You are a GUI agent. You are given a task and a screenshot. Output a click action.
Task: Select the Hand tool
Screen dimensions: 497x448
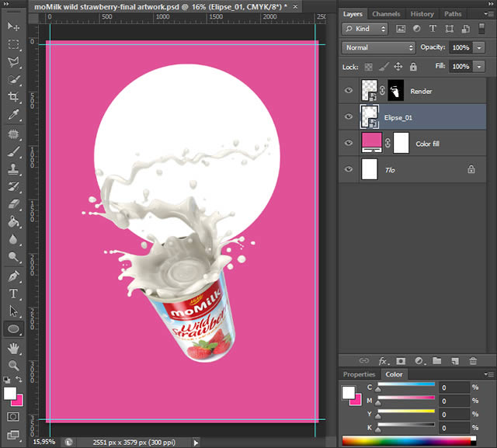point(13,349)
